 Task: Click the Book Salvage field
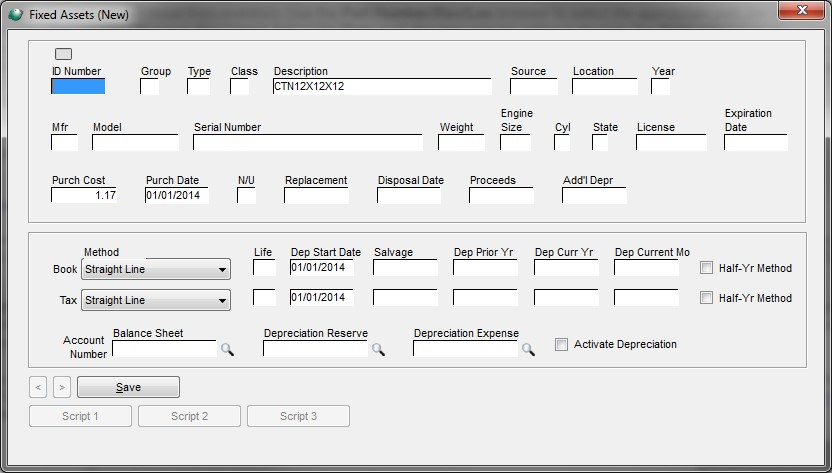point(405,267)
